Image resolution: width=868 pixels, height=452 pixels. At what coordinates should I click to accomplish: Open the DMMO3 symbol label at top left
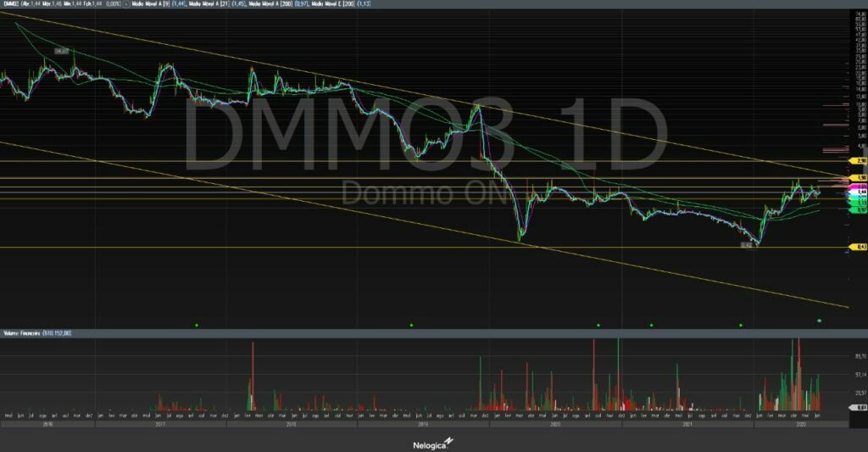[11, 4]
